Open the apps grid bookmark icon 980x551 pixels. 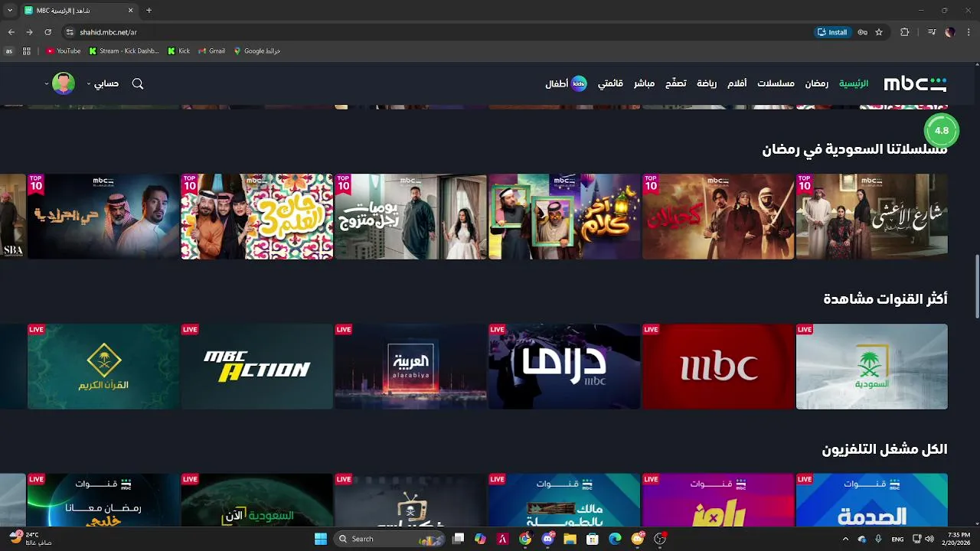(27, 51)
